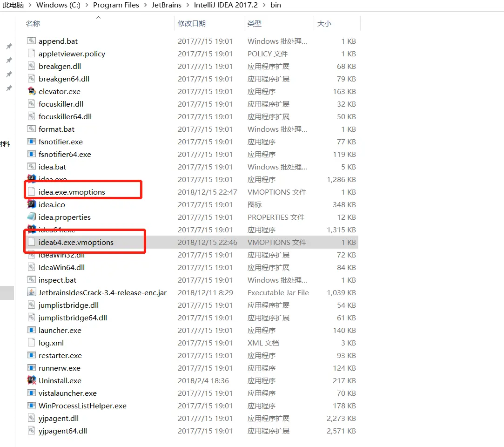Click the 1,315 KB size cell
This screenshot has width=504, height=447.
[341, 230]
